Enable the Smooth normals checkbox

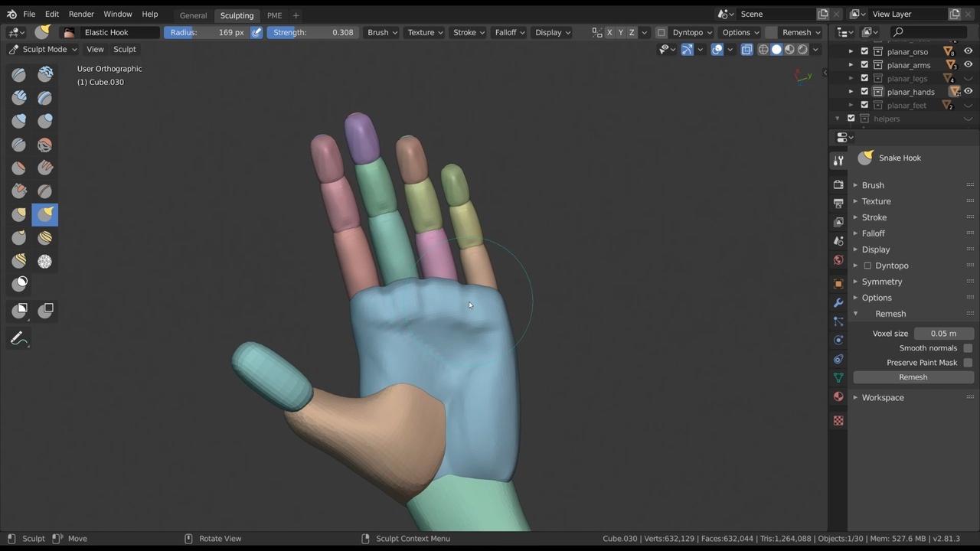[x=968, y=347]
